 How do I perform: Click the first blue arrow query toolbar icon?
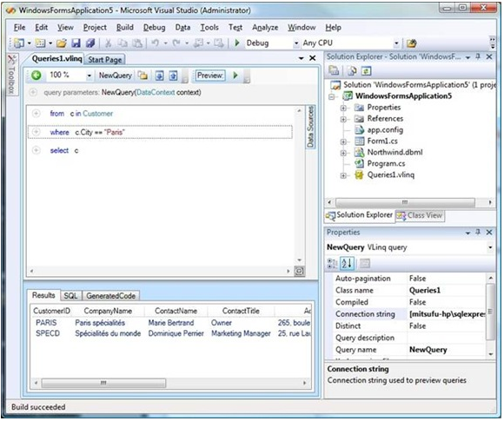pos(159,76)
